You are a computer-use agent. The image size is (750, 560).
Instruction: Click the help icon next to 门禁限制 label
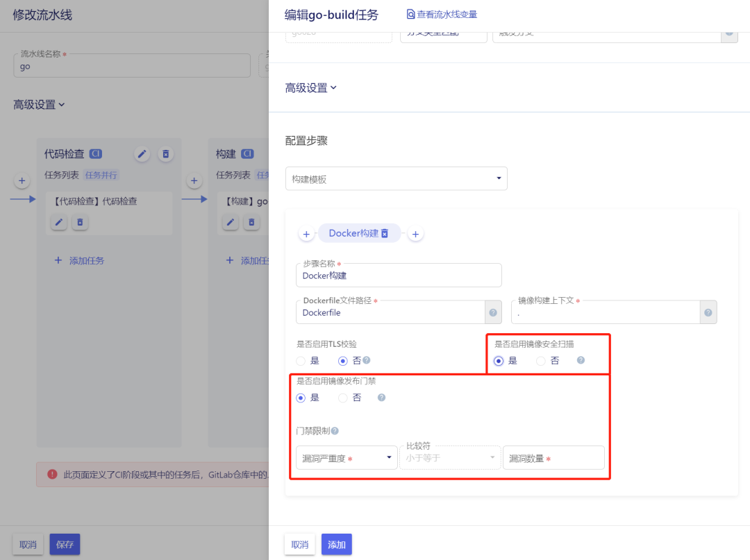tap(335, 430)
